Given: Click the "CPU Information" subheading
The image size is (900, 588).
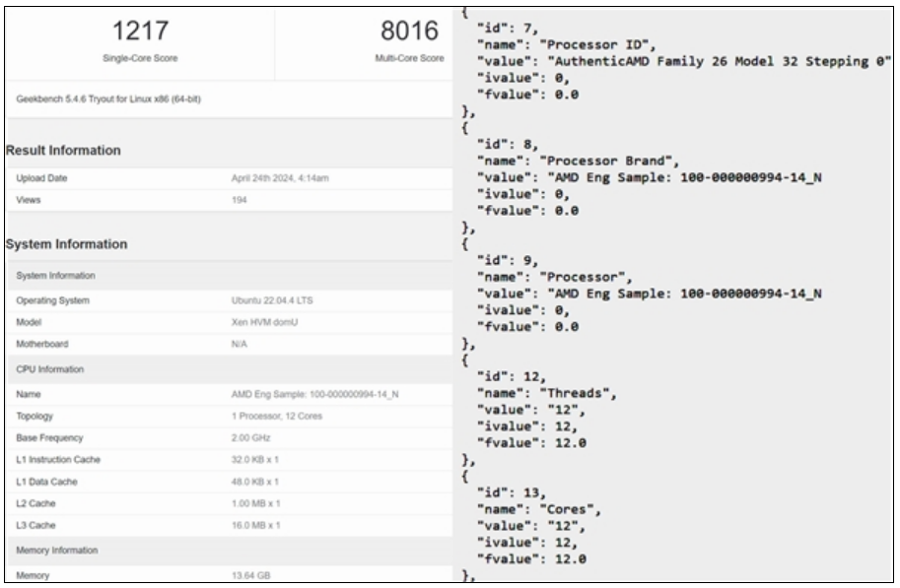Looking at the screenshot, I should coord(50,369).
